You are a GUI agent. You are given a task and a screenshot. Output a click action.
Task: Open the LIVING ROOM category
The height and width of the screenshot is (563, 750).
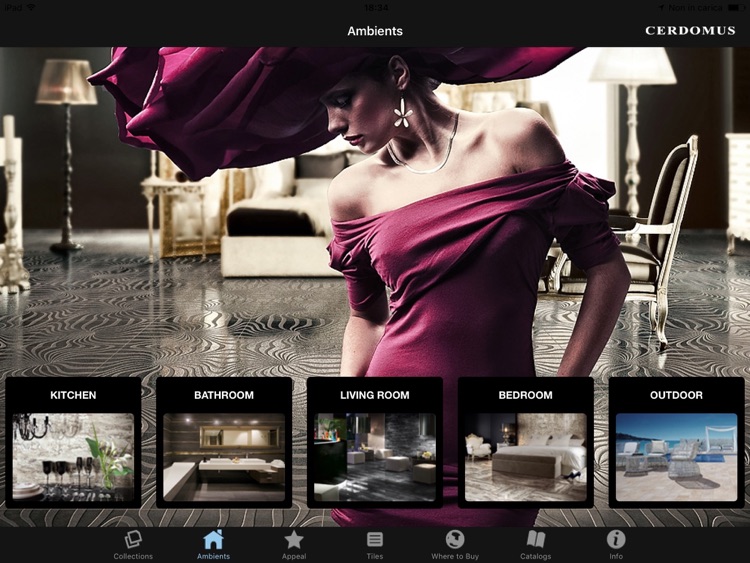click(375, 442)
